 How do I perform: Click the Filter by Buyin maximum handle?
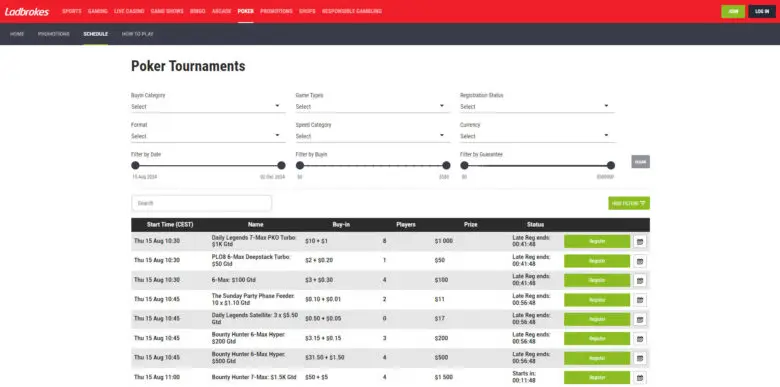[x=446, y=165]
